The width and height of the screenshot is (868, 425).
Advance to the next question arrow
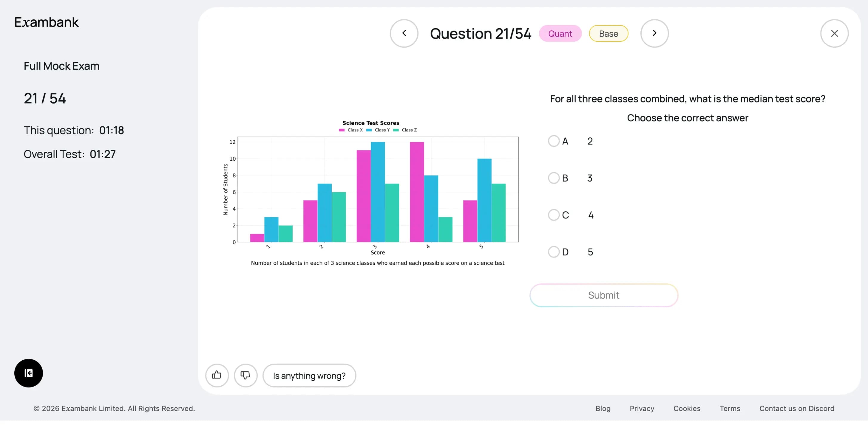pyautogui.click(x=654, y=33)
